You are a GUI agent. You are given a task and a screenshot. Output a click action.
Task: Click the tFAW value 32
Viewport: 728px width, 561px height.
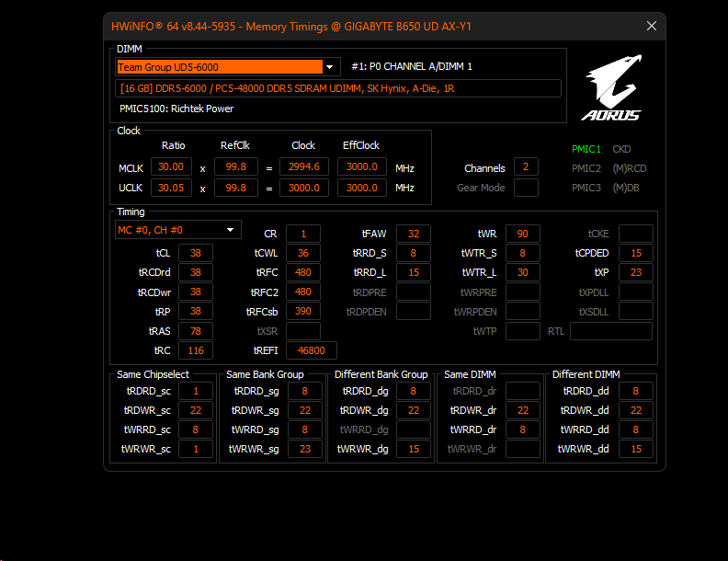[x=414, y=234]
